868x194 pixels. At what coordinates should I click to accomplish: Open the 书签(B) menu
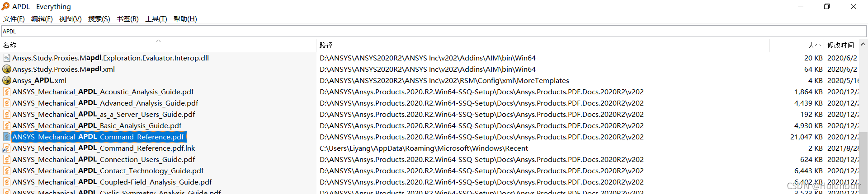(x=127, y=19)
